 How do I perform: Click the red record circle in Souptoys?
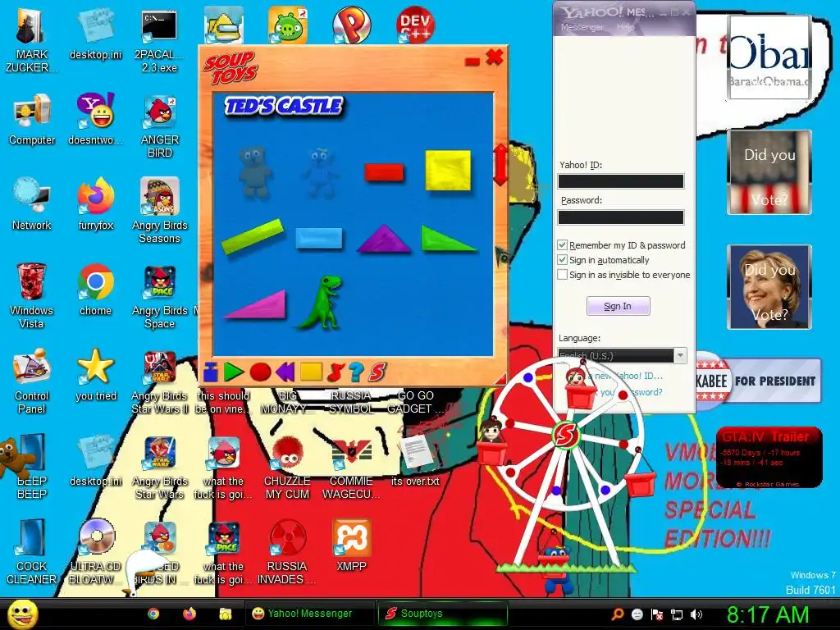pos(260,372)
